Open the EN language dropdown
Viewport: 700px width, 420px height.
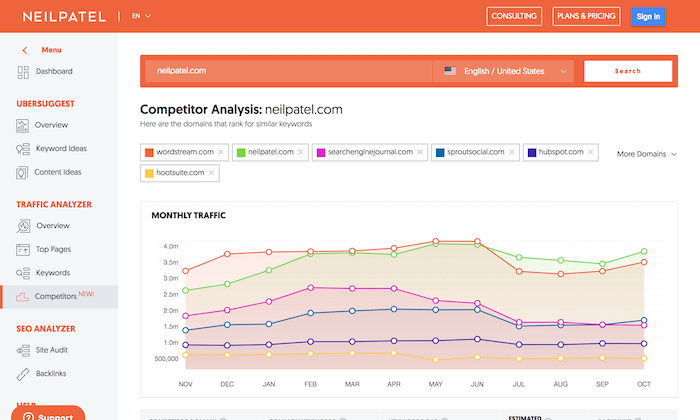pyautogui.click(x=137, y=16)
